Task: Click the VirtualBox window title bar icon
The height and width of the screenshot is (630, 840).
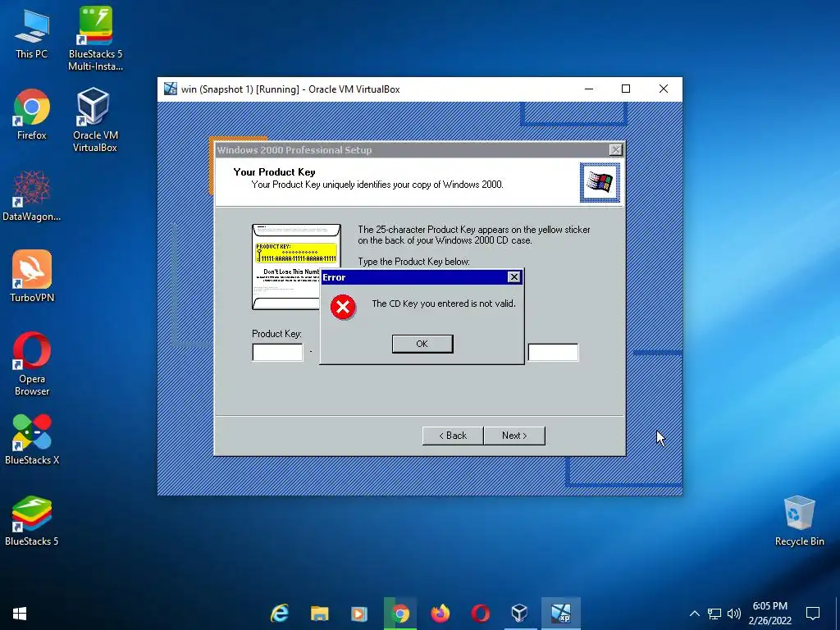Action: pyautogui.click(x=171, y=89)
